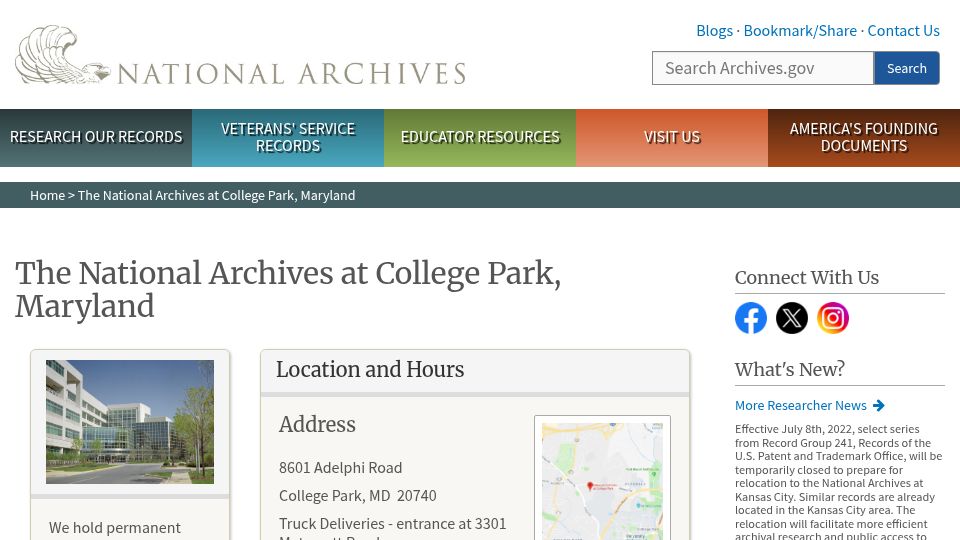The image size is (960, 540).
Task: Click the main page title heading
Action: pos(288,290)
